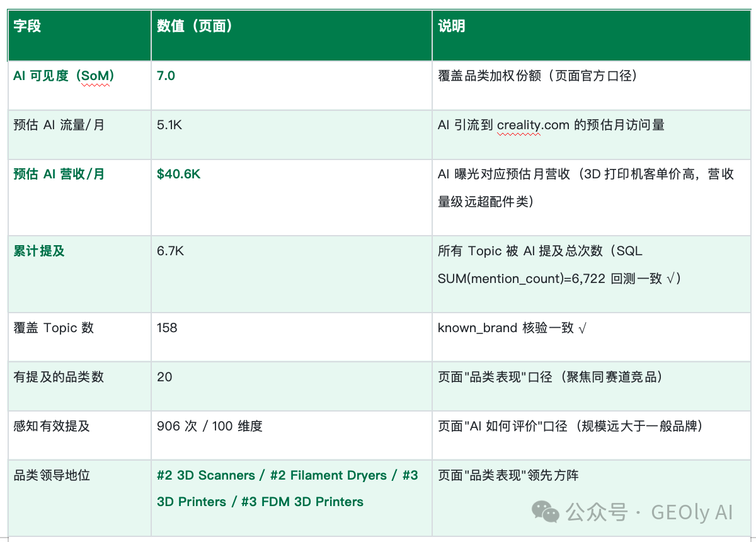
Task: Select the '预估 AI 流量/月' cell
Action: (x=79, y=134)
